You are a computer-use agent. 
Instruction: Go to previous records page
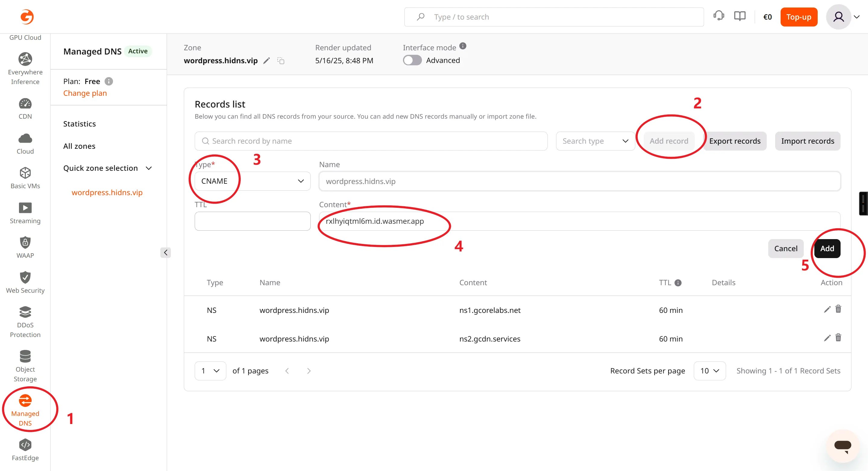point(287,371)
